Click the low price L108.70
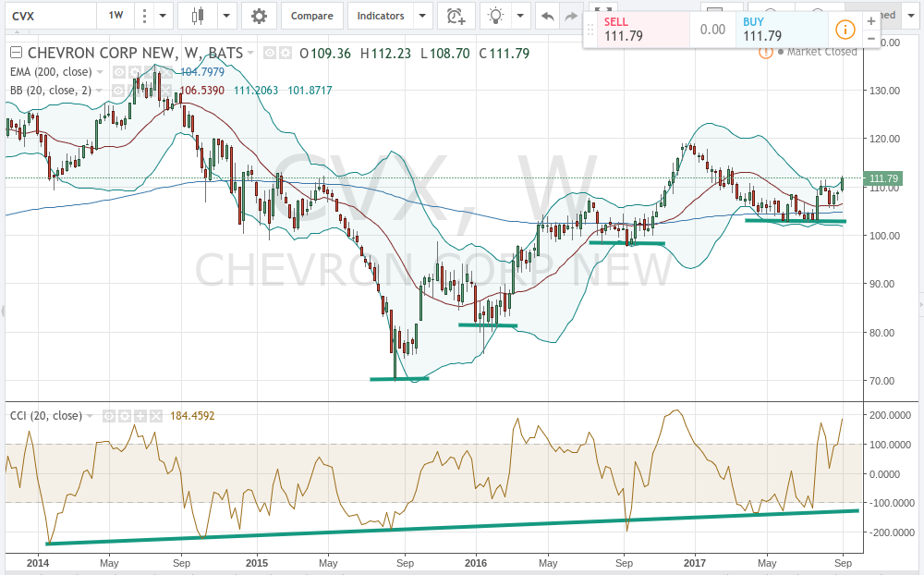 (x=445, y=53)
